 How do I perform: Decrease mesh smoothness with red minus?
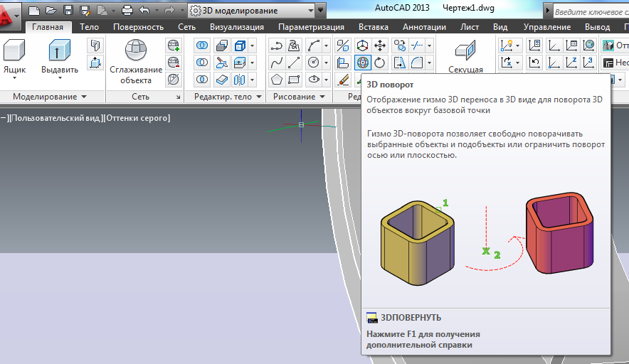[x=174, y=63]
